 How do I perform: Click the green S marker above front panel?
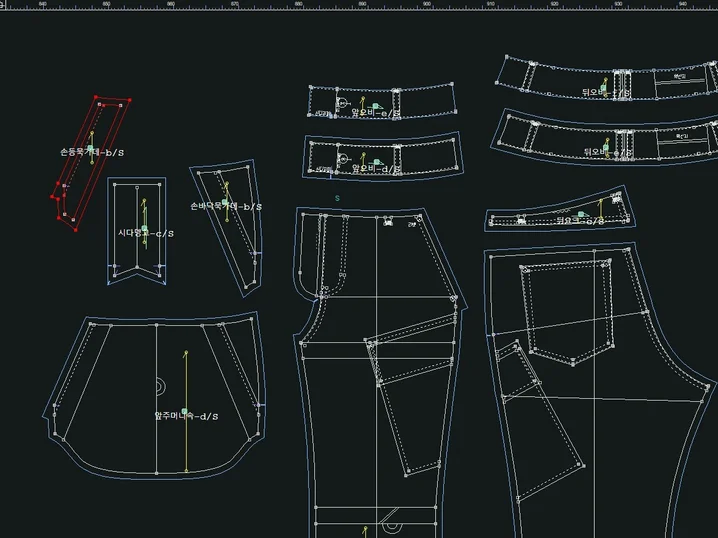(337, 199)
